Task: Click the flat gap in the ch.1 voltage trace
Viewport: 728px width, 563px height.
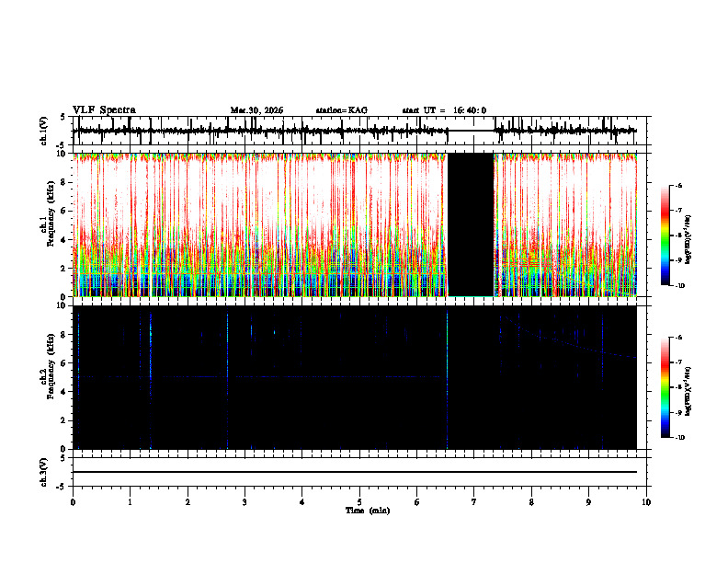Action: tap(471, 131)
